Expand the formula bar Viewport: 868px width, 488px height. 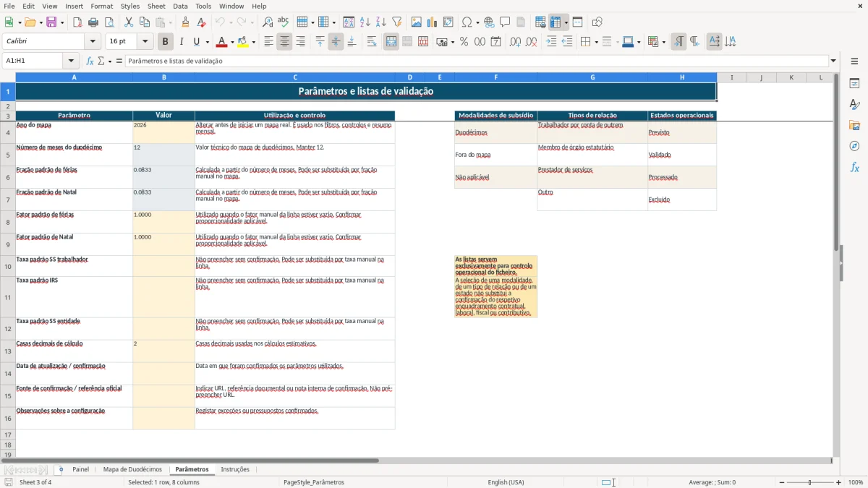point(834,61)
